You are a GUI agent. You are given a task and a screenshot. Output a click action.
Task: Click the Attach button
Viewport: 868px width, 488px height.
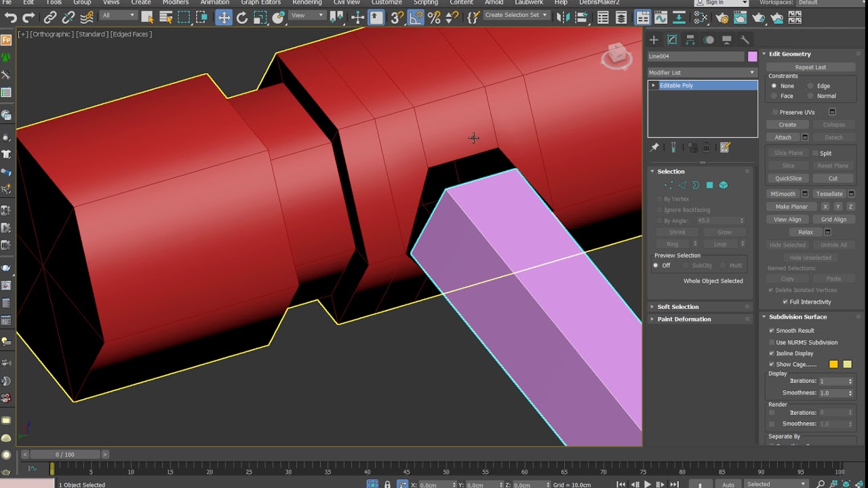(783, 138)
